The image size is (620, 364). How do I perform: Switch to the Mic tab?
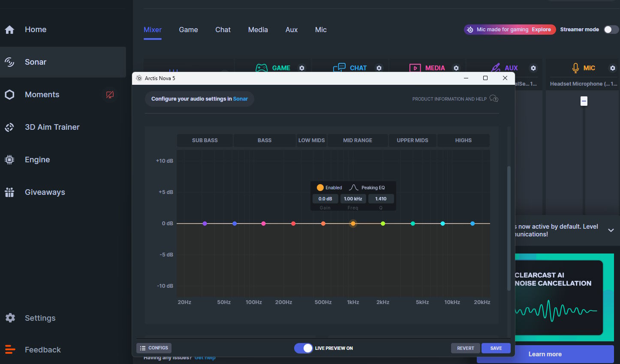(321, 30)
